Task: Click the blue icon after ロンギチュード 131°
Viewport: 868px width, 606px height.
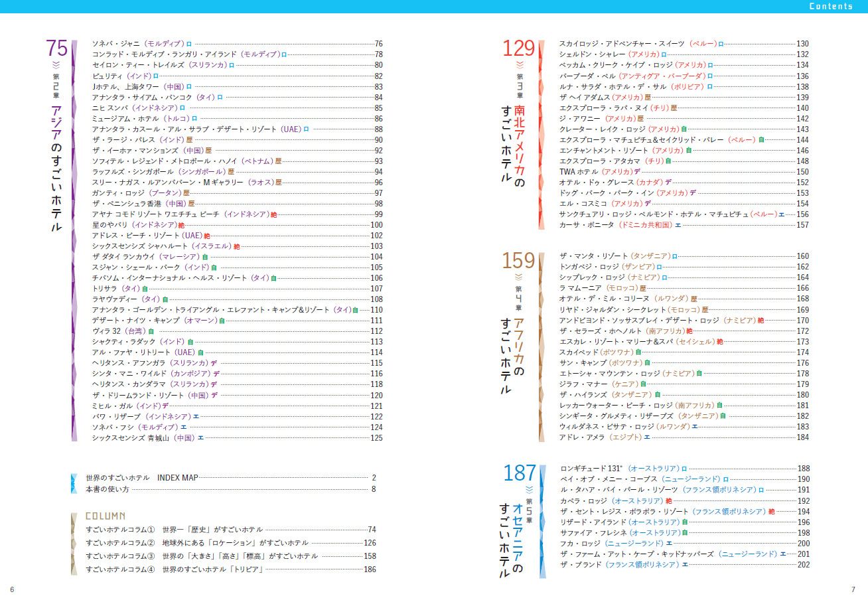Action: 684,469
